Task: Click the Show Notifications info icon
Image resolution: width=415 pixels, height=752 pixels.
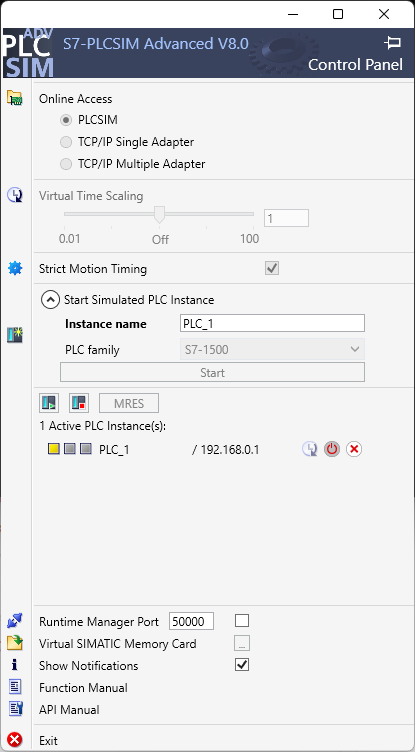Action: 15,665
